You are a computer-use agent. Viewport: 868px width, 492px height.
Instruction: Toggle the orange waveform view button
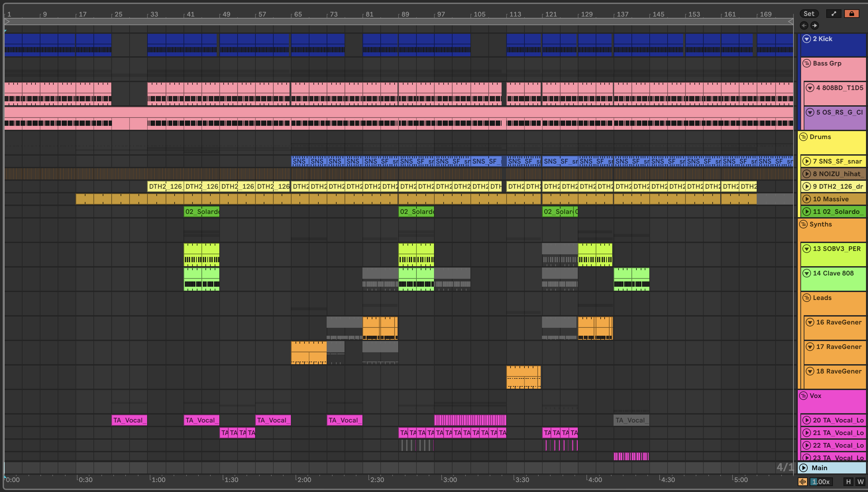click(x=803, y=481)
